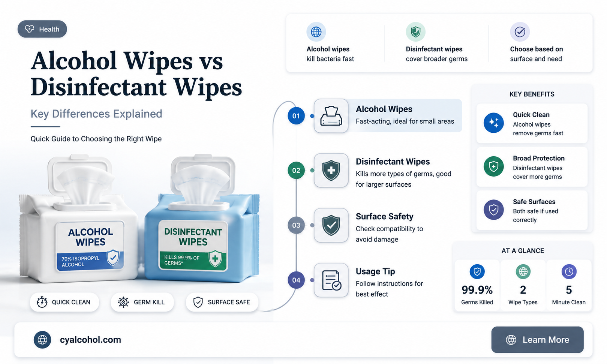Click the green globe icon above Wipe Types
The image size is (607, 364).
[523, 271]
